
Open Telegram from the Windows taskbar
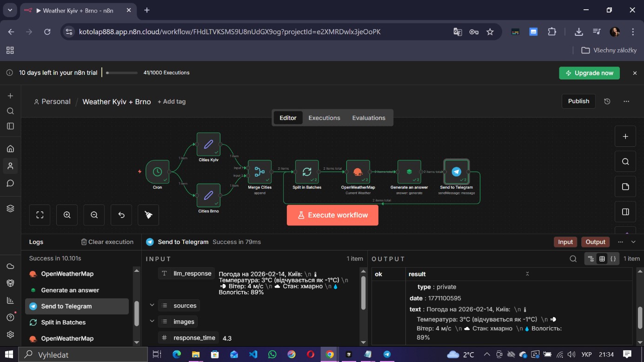[387, 355]
